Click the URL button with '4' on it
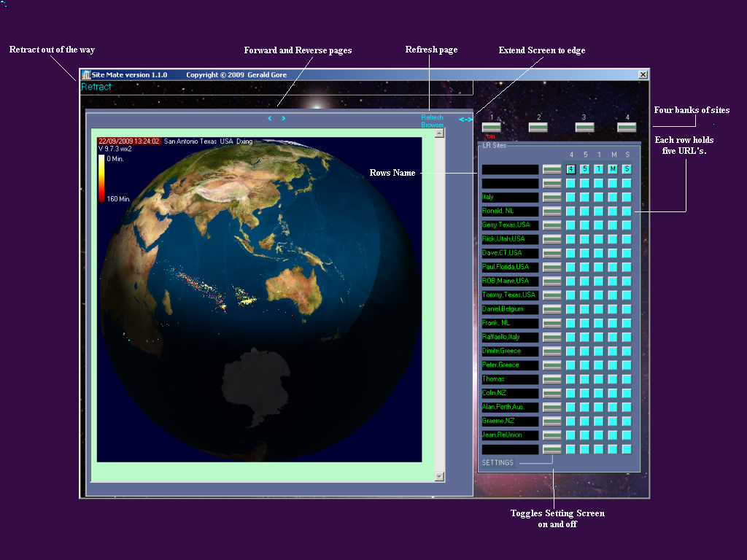 (x=570, y=169)
